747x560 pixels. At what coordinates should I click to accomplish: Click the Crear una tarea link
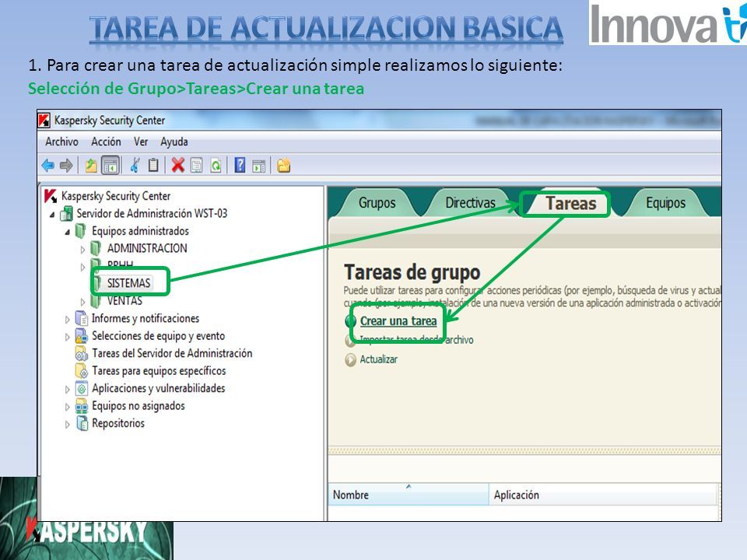coord(398,321)
